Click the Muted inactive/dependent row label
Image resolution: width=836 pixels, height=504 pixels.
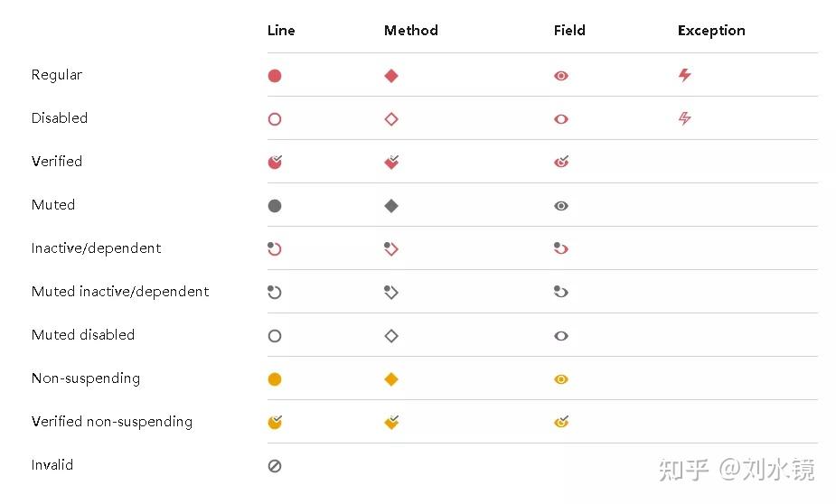coord(120,292)
